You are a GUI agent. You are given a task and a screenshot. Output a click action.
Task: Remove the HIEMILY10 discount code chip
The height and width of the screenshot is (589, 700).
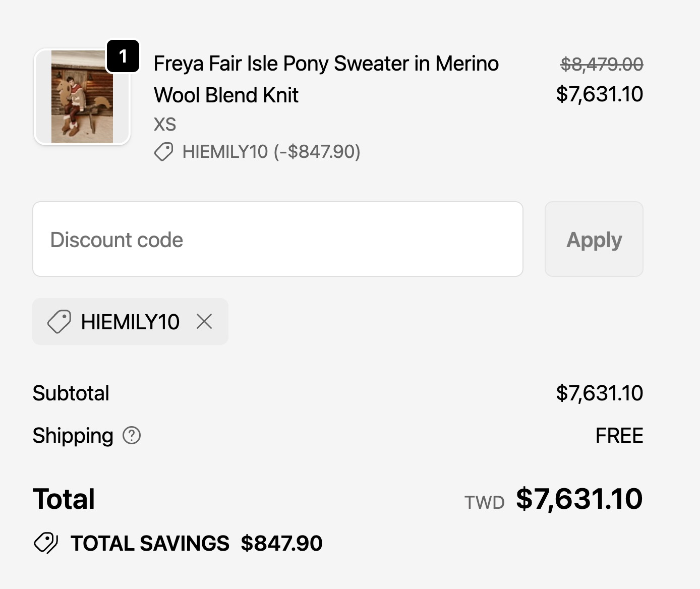[x=204, y=321]
